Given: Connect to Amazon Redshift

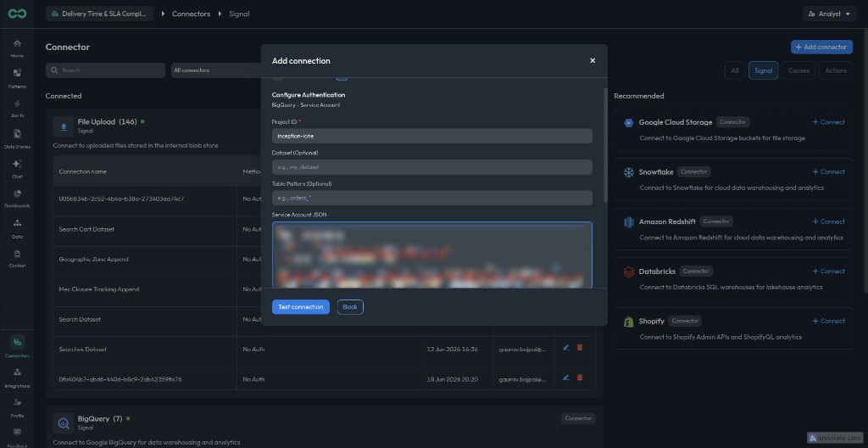Looking at the screenshot, I should tap(828, 221).
